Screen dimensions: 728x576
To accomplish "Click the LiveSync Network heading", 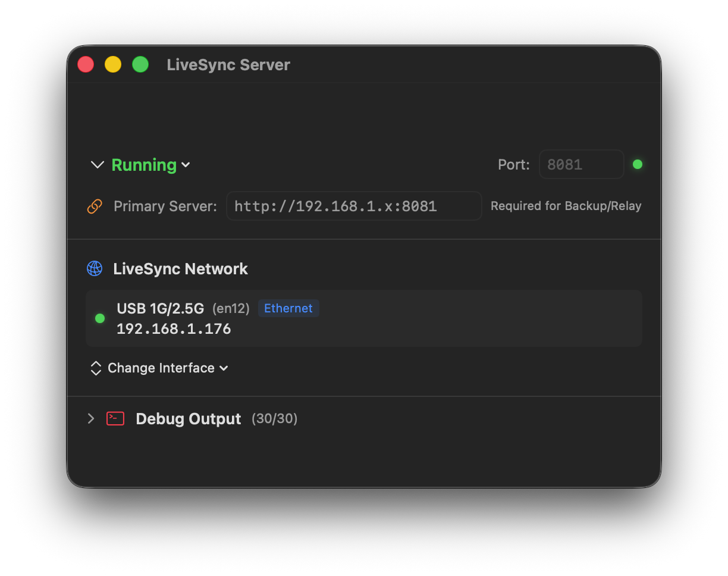I will (180, 269).
